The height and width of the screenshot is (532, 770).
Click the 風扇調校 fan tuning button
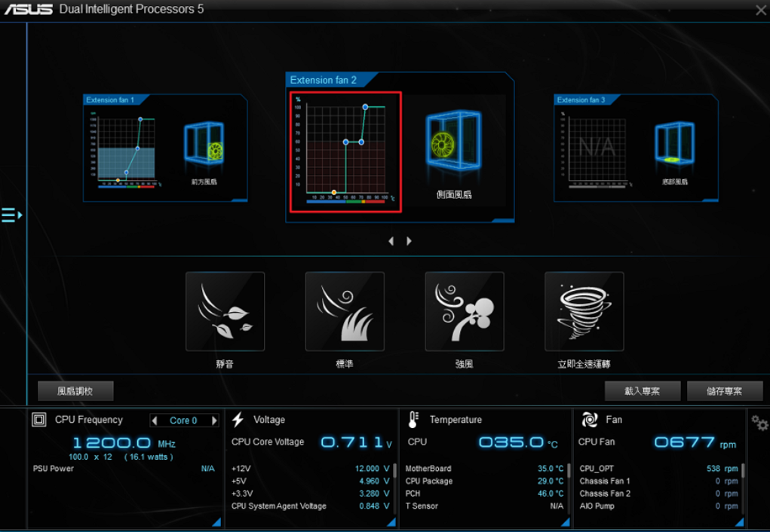(x=75, y=391)
